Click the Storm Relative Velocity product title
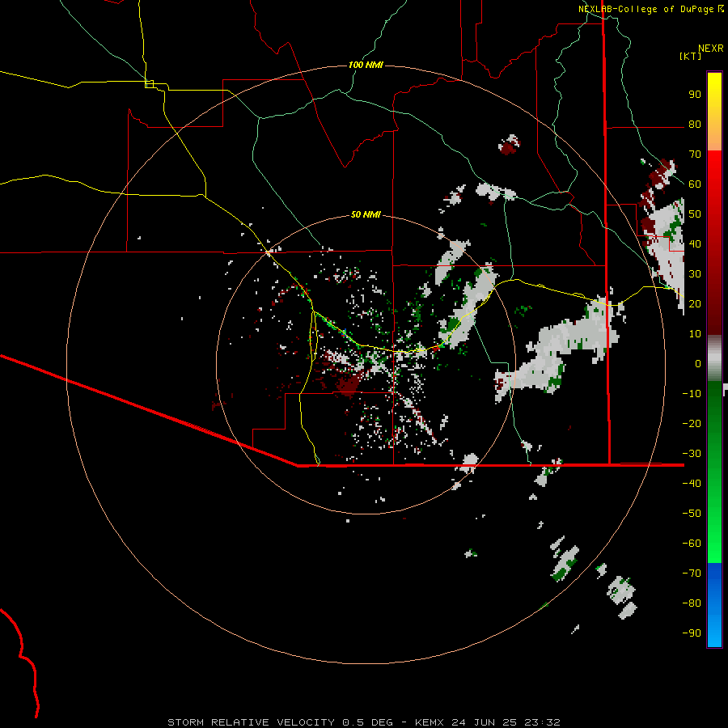The width and height of the screenshot is (728, 728). click(253, 722)
